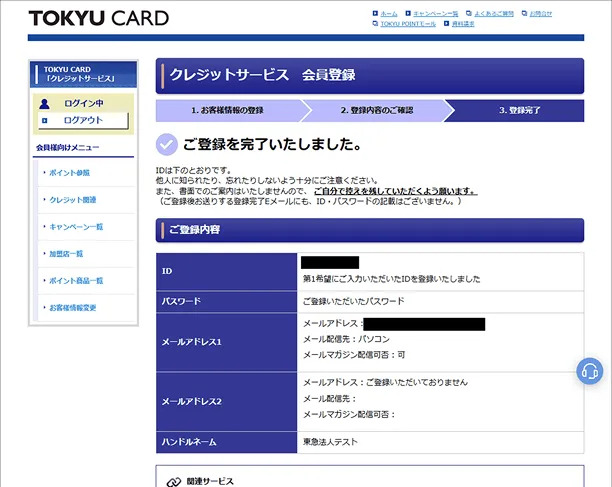Select お客様情報変更 in the sidebar menu
The image size is (612, 487).
click(73, 307)
